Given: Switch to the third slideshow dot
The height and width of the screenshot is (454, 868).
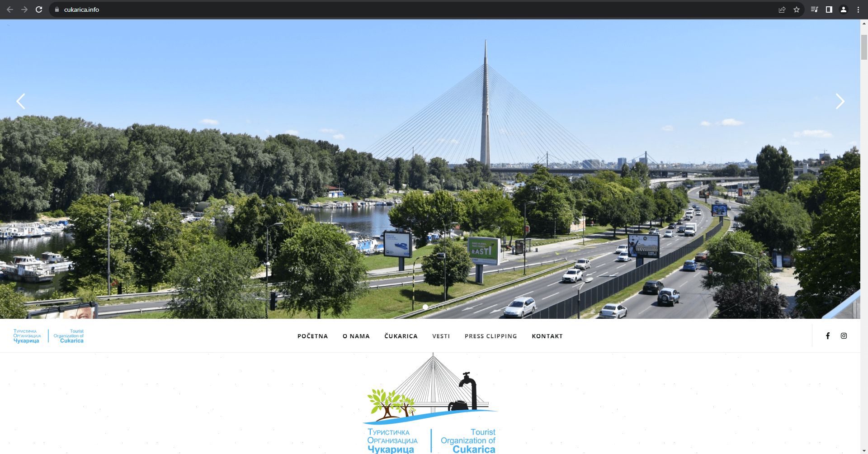Looking at the screenshot, I should [x=441, y=307].
